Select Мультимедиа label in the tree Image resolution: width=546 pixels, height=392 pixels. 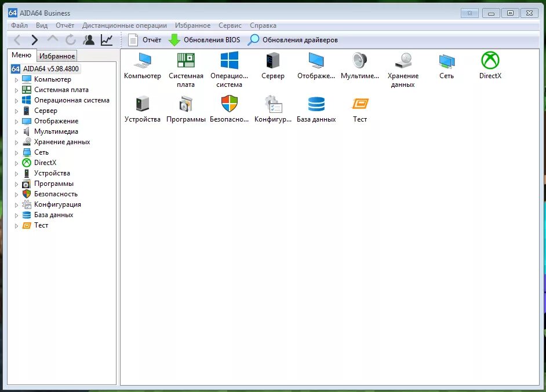[x=56, y=131]
